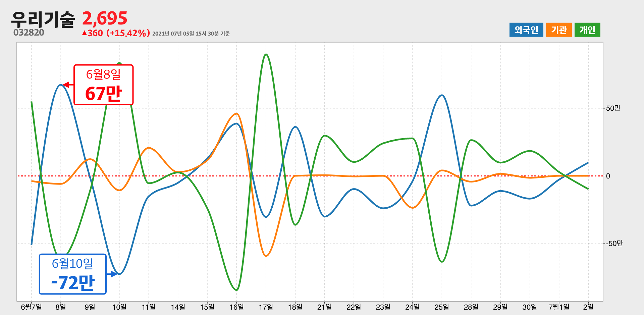Click the stock code 032820
Screen dimensions: 644x315
[x=29, y=33]
